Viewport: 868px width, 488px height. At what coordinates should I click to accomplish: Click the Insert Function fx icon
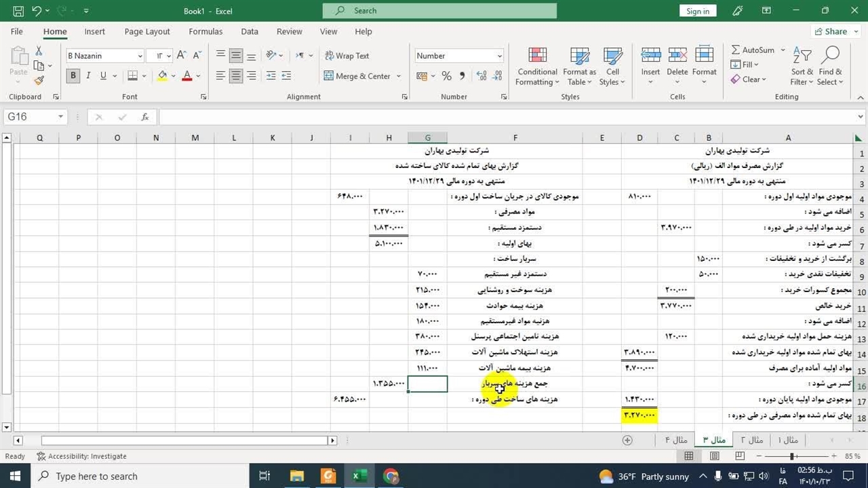144,117
